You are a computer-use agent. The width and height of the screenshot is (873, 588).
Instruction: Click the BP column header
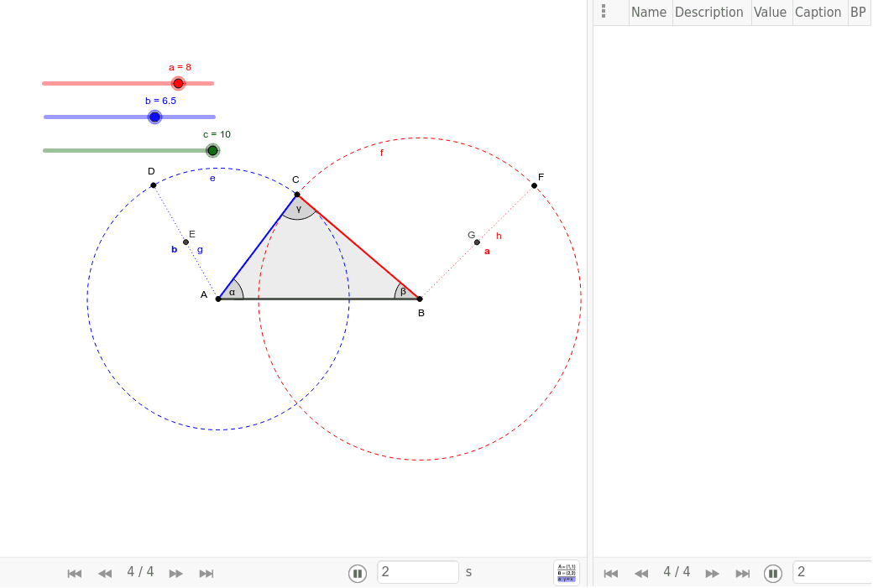click(x=858, y=13)
